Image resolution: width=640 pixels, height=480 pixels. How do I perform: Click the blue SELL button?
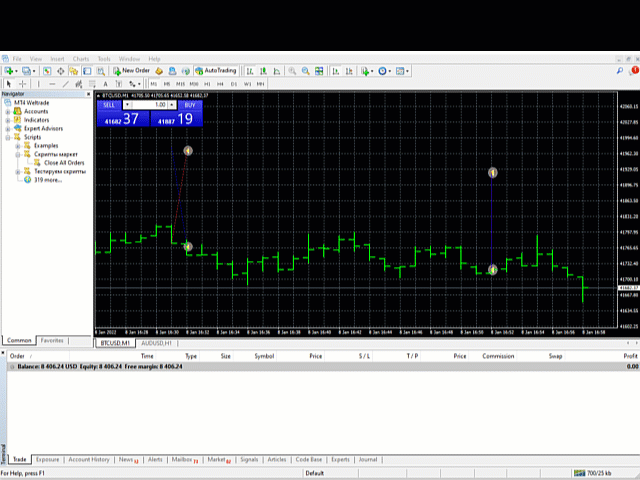109,105
